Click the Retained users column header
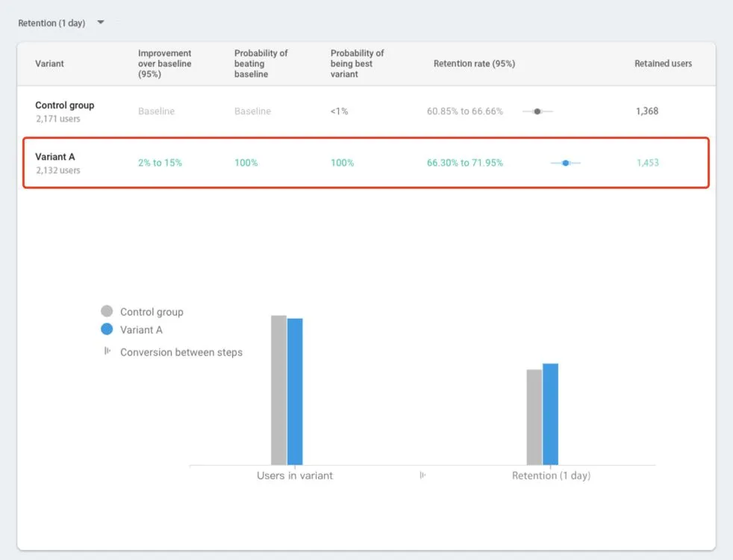 coord(663,63)
